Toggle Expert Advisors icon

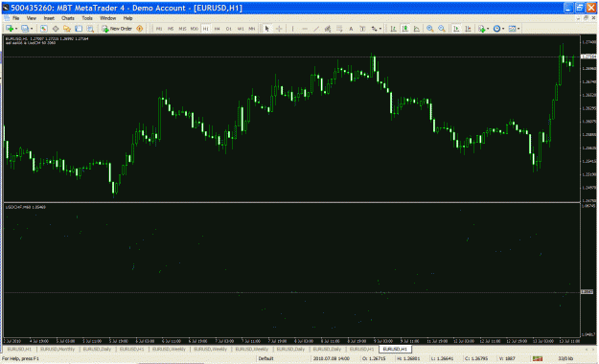tap(139, 29)
